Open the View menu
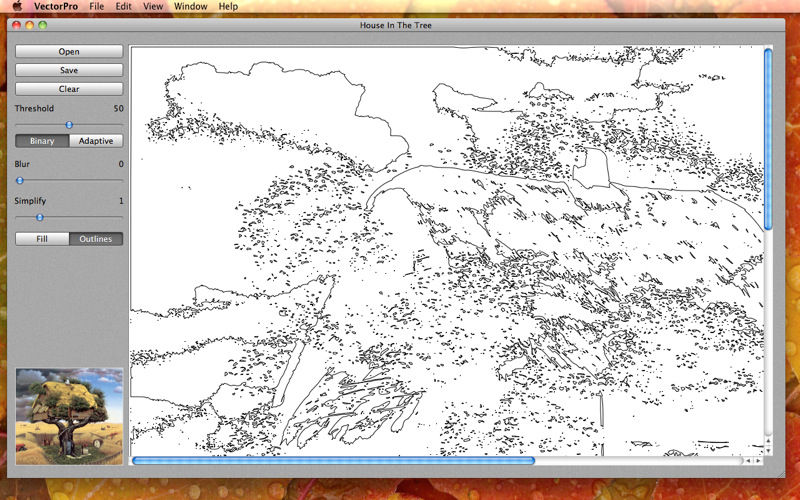Viewport: 800px width, 500px height. pyautogui.click(x=153, y=7)
